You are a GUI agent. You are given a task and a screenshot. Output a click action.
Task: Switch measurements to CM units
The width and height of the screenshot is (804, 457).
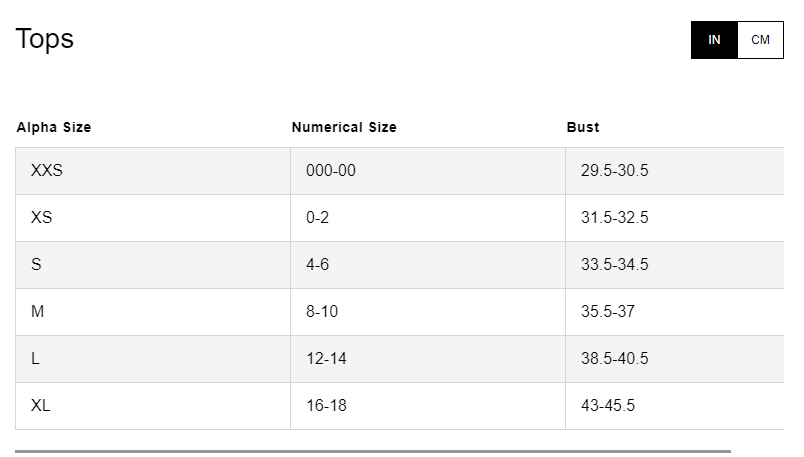coord(760,40)
